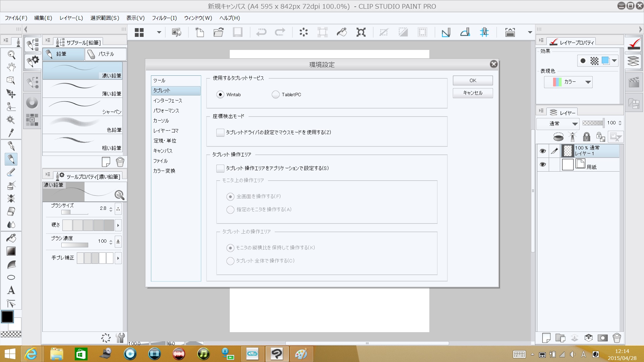Expand the 硬さ hardness options arrow
This screenshot has height=362, width=644.
(118, 225)
